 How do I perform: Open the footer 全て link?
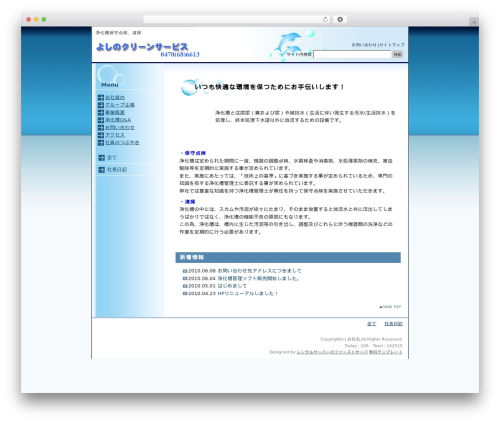(371, 324)
